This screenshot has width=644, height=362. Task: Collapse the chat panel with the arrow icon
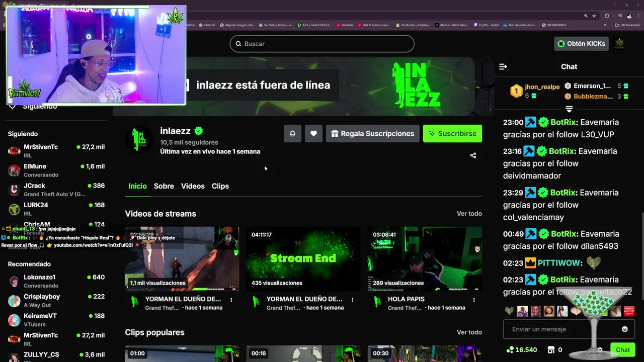[503, 66]
